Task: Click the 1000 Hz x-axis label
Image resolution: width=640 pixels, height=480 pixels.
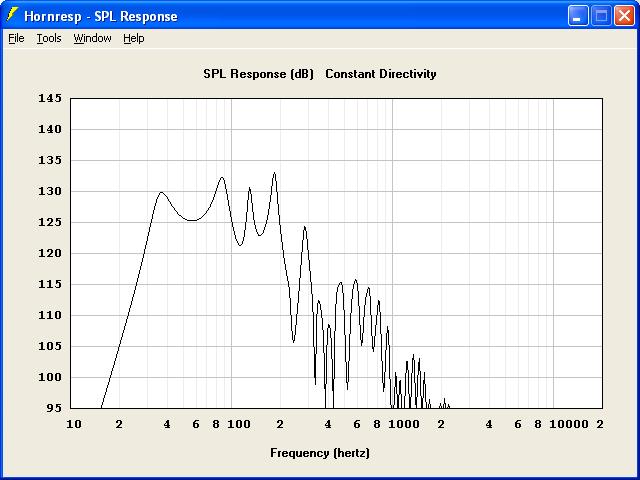Action: (404, 424)
